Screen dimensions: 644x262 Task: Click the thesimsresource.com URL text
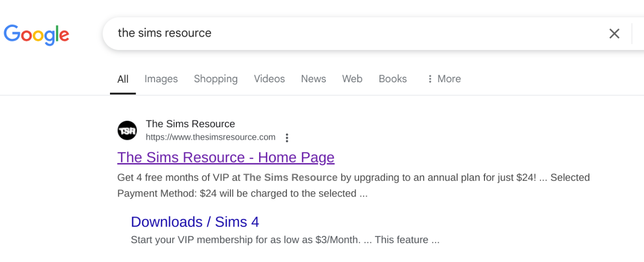click(210, 137)
